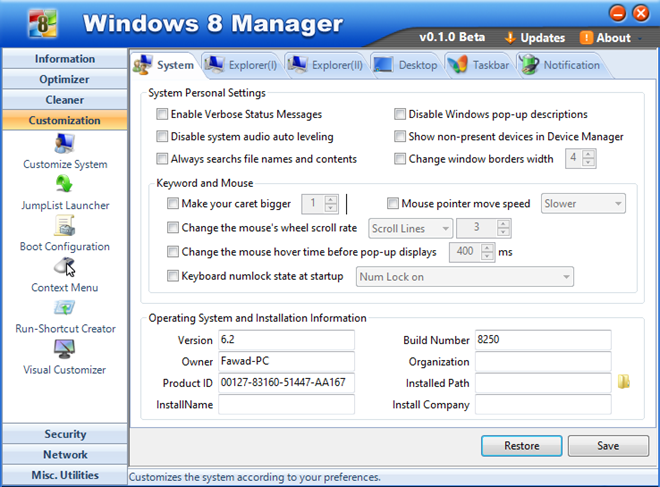Click the hover time 400 ms spinner
The width and height of the screenshot is (660, 487).
471,252
